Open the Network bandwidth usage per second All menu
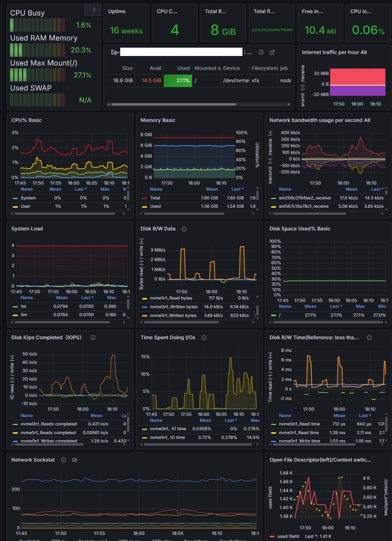Image resolution: width=392 pixels, height=541 pixels. coord(320,120)
